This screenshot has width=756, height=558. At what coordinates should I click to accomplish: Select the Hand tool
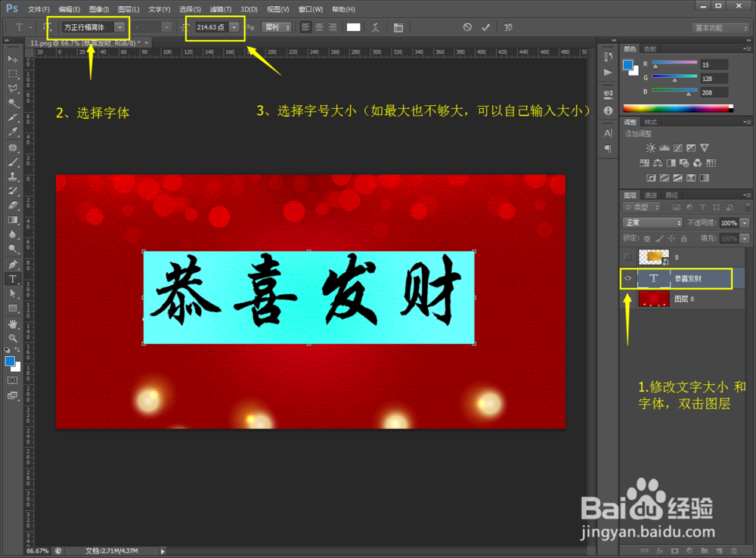pos(13,323)
